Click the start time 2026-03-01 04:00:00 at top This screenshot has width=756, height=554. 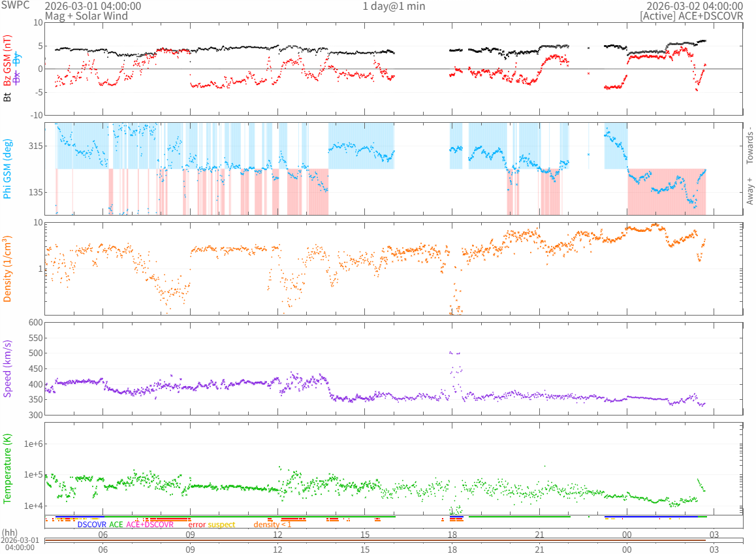[93, 6]
